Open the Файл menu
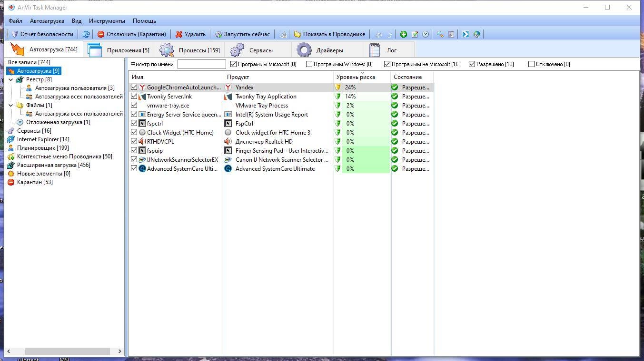 click(x=15, y=21)
